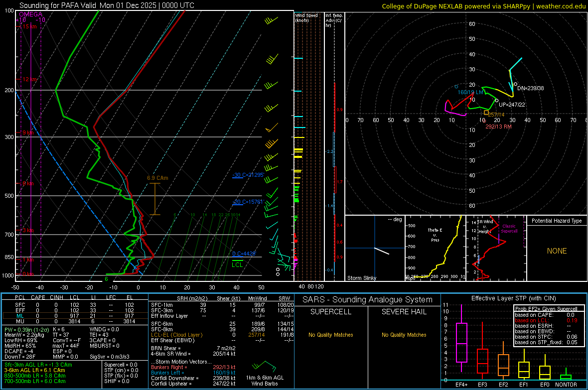This screenshot has width=588, height=390.
Task: Click the orange '6.9 C/km' lapse rate label
Action: (157, 178)
